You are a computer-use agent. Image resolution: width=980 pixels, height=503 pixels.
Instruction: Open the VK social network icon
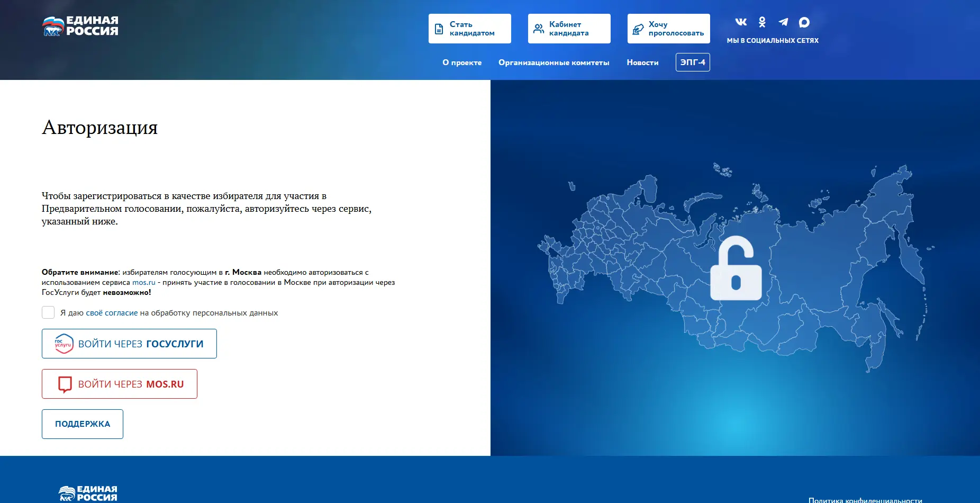coord(741,22)
